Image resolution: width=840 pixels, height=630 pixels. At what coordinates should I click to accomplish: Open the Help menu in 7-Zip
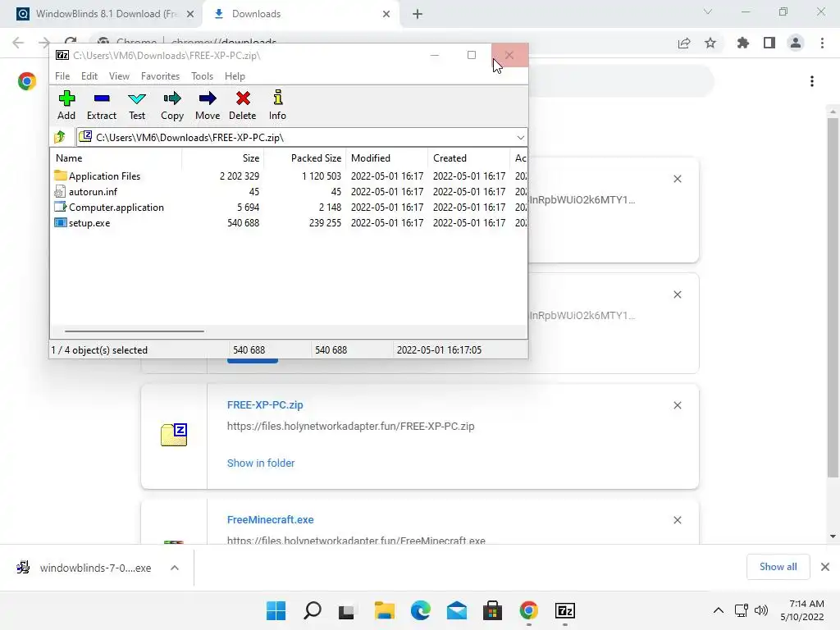(x=235, y=76)
